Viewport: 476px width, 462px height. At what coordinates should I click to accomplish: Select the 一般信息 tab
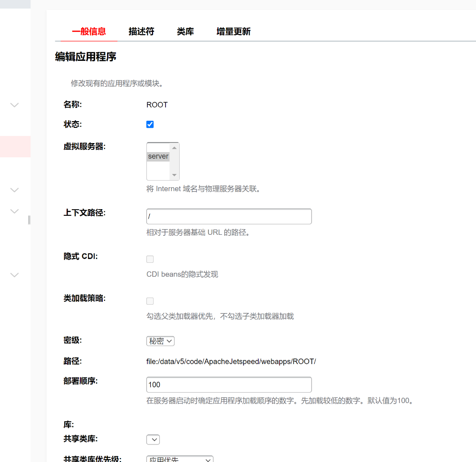[89, 32]
